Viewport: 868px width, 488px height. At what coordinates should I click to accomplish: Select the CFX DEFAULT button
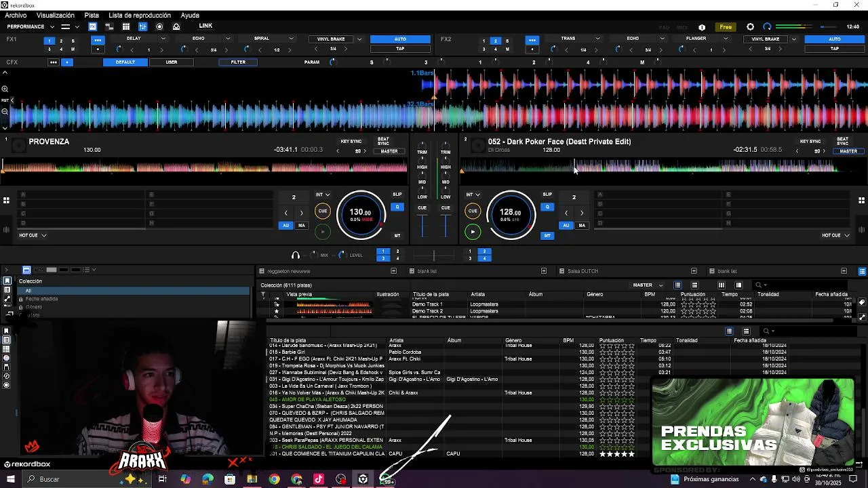pyautogui.click(x=125, y=62)
